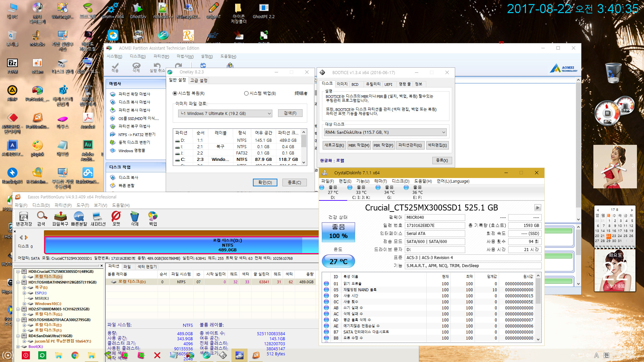Open the 도구(T) menu in PartitionGuru

[x=83, y=205]
